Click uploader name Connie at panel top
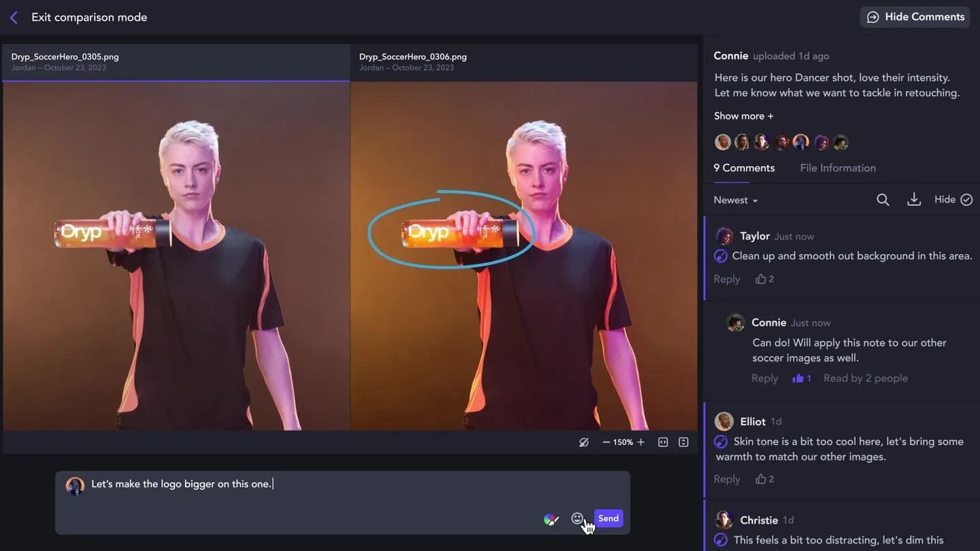 click(x=731, y=56)
